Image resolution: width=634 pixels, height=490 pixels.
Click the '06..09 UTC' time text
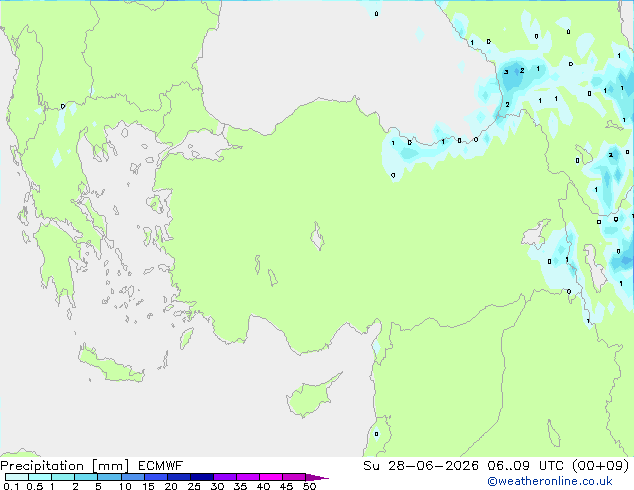point(526,466)
